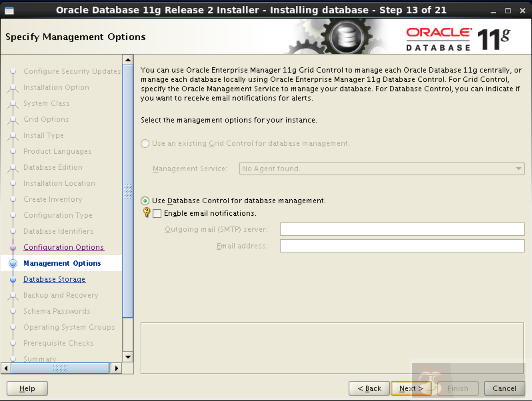Click the vertical scrollbar thumb in step list
This screenshot has height=401, width=532.
(128, 191)
